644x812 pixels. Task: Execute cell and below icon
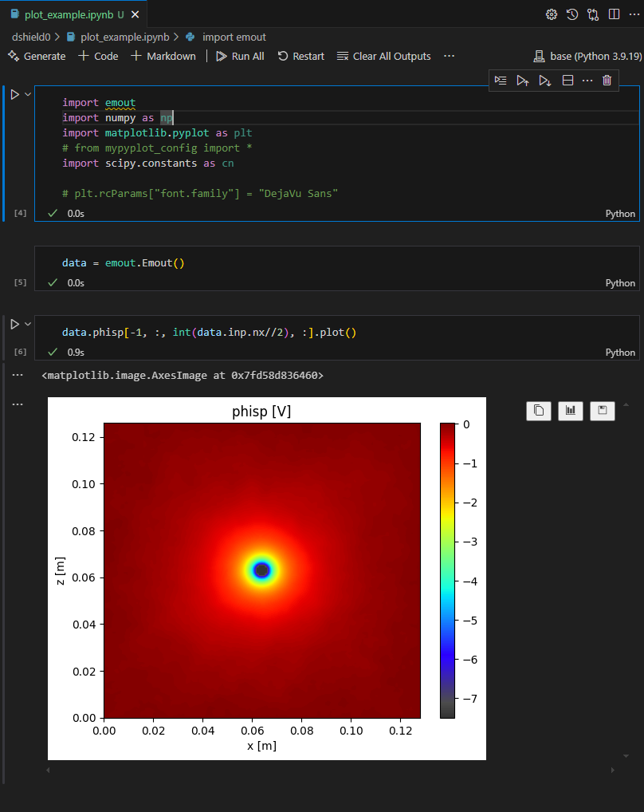point(544,81)
